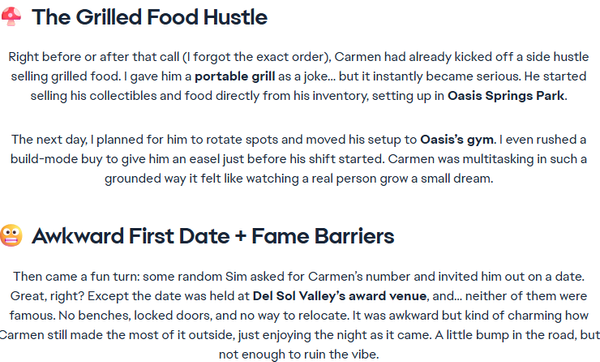600x362 pixels.
Task: Click the phrase build-mode buy
Action: point(59,159)
